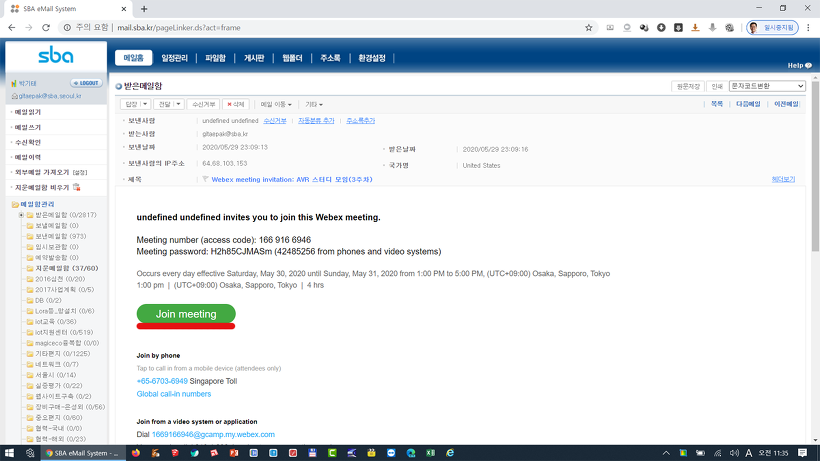820x461 pixels.
Task: Click the 주소록추가 link
Action: [x=360, y=121]
